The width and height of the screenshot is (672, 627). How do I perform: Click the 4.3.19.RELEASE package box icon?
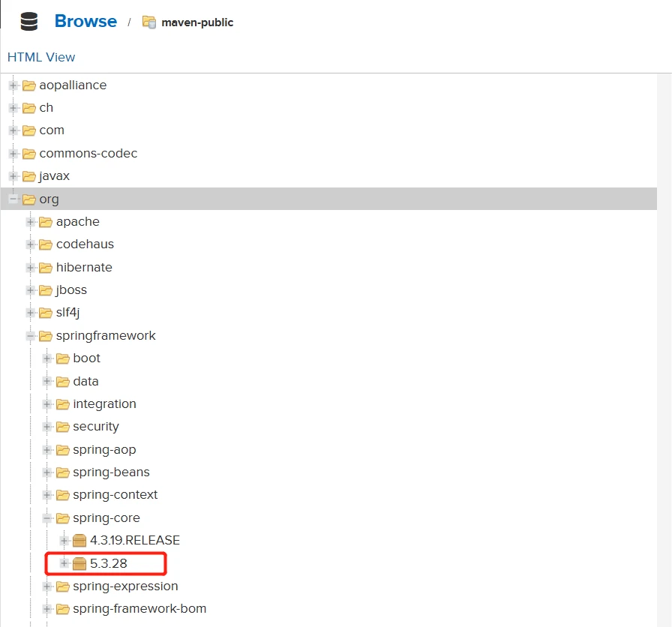coord(79,541)
